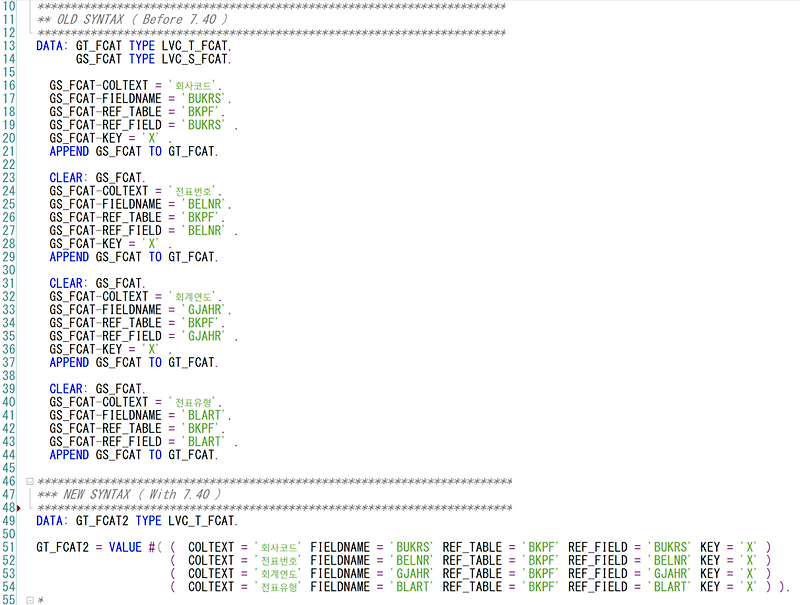Click line number 48 in the gutter
Screen dimensions: 800x605
click(9, 507)
